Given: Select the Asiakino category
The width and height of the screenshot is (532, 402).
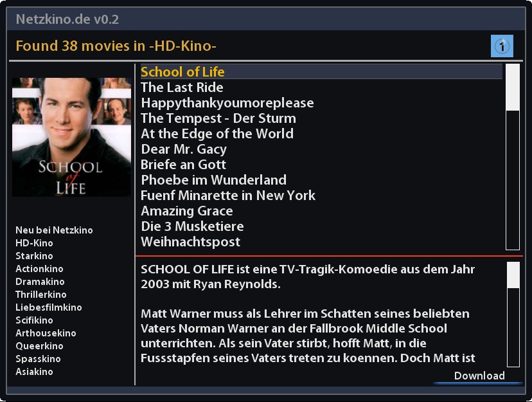Looking at the screenshot, I should point(34,372).
